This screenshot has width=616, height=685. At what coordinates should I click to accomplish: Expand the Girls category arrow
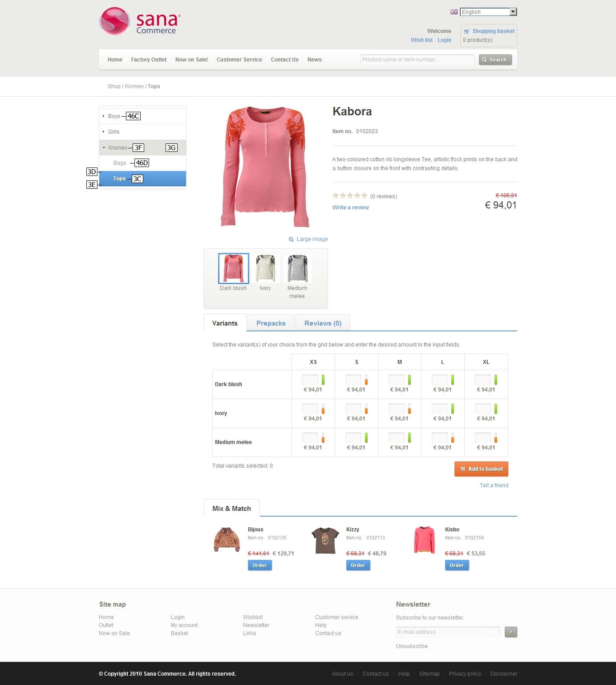point(104,132)
